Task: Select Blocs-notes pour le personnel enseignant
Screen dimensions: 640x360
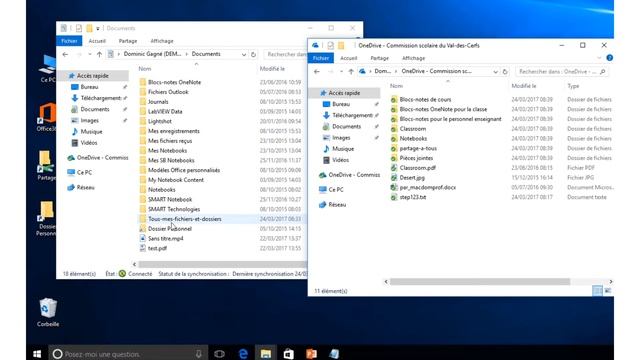Action: point(450,119)
